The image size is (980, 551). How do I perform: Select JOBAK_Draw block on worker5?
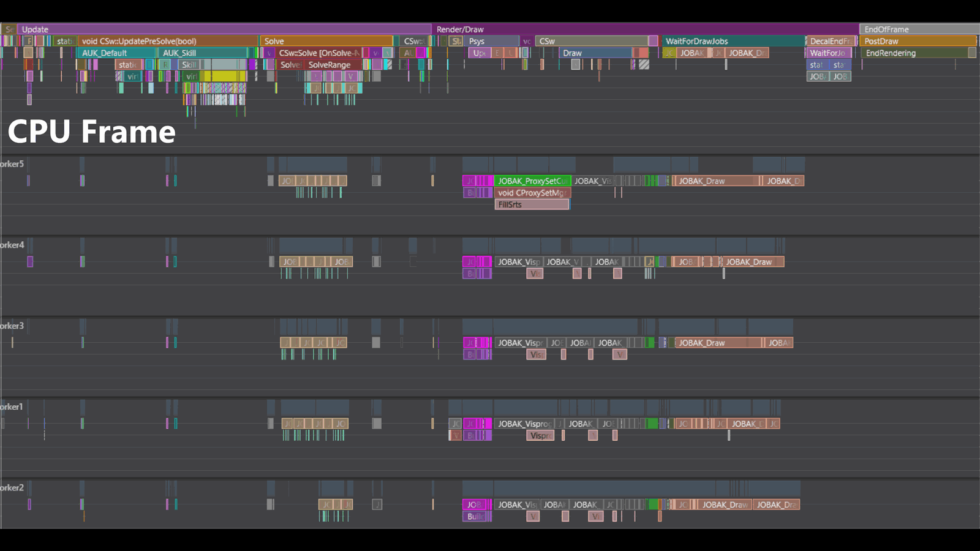pos(716,181)
